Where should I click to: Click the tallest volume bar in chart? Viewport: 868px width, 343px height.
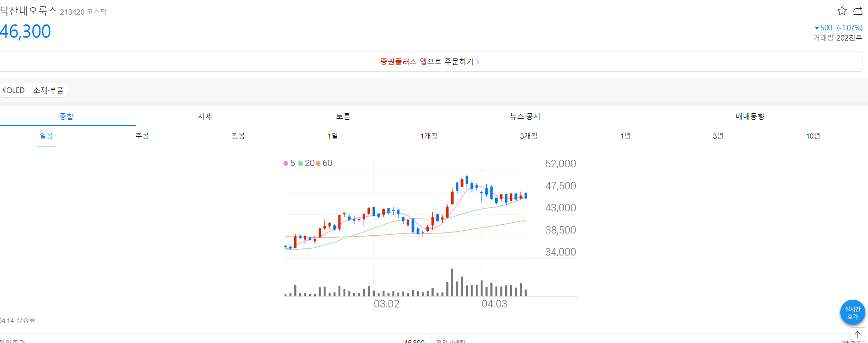click(452, 282)
